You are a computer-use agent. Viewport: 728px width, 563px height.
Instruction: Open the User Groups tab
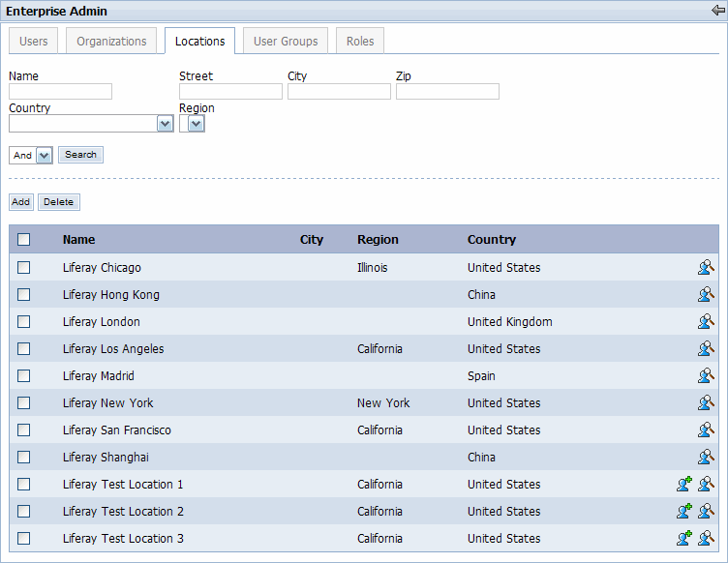286,42
